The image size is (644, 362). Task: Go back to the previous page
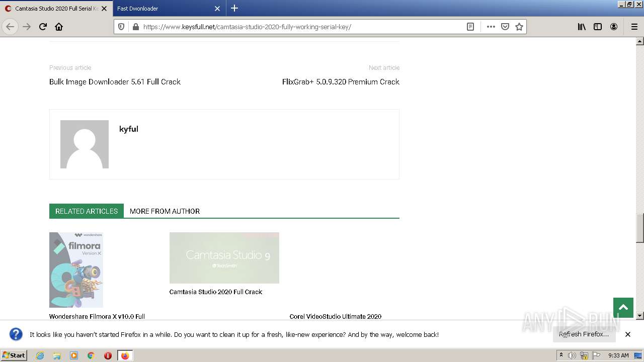pyautogui.click(x=10, y=27)
